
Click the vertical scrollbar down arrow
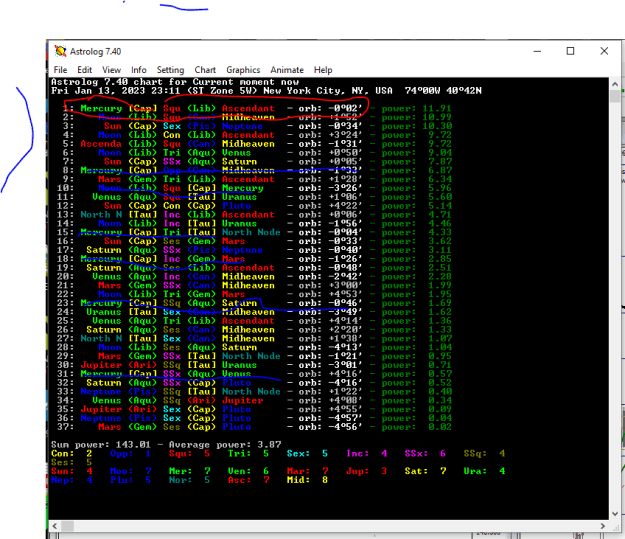coord(615,513)
